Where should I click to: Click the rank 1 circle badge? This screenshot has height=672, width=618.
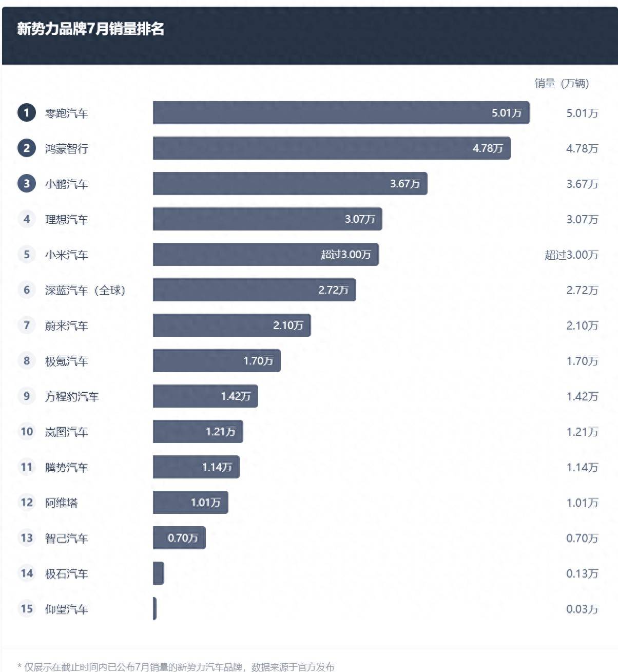[27, 112]
